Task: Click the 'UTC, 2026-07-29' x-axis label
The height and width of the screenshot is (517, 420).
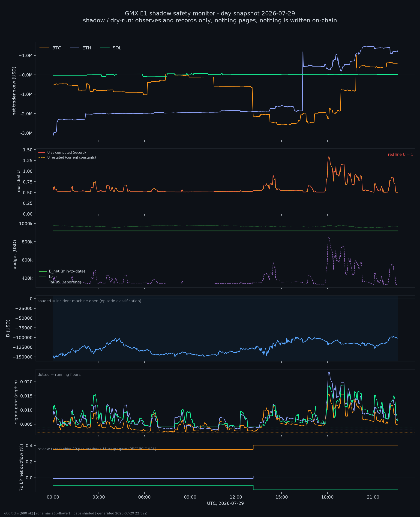Action: pyautogui.click(x=225, y=503)
